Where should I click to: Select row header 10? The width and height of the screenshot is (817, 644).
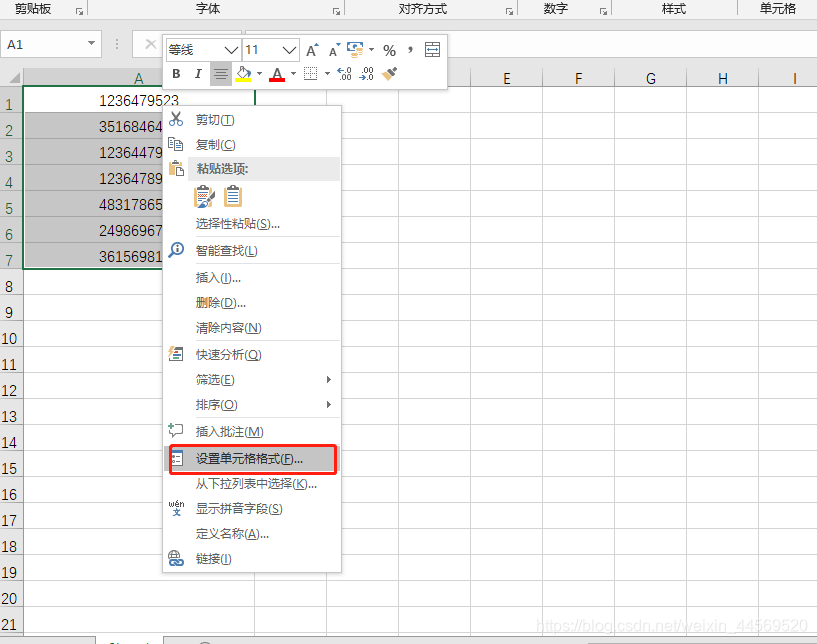coord(11,334)
